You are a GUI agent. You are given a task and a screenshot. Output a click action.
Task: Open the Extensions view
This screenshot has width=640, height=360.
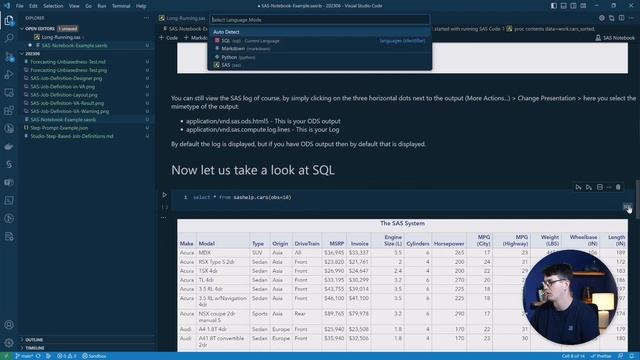(x=9, y=110)
